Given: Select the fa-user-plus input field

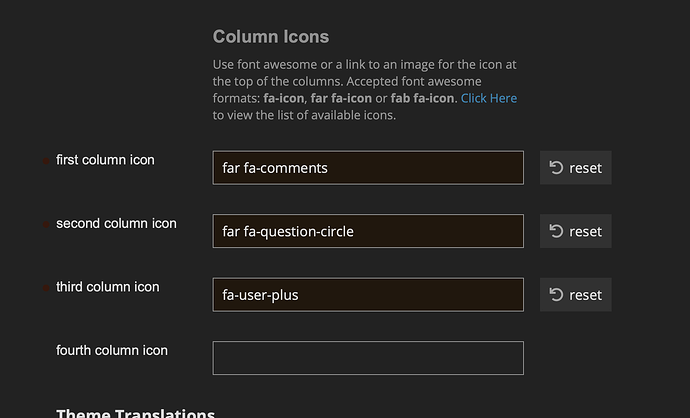Looking at the screenshot, I should [368, 294].
